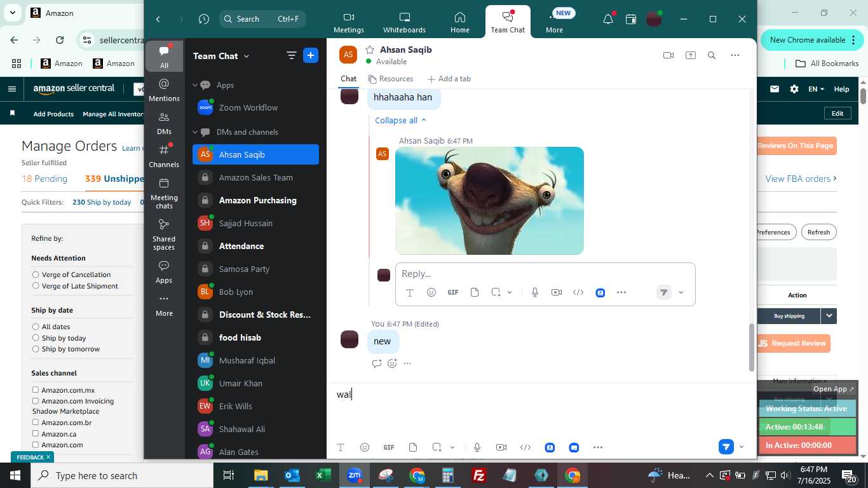Open Shared spaces in the sidebar

coord(164,234)
